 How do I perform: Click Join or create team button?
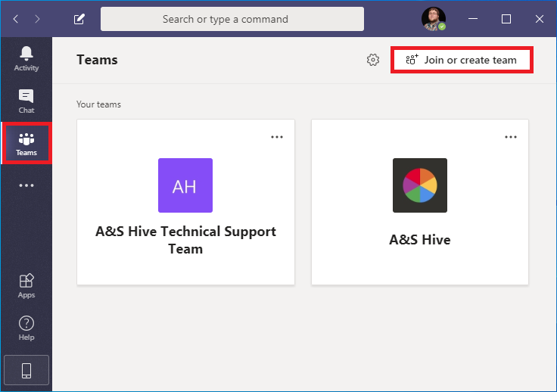pos(462,60)
